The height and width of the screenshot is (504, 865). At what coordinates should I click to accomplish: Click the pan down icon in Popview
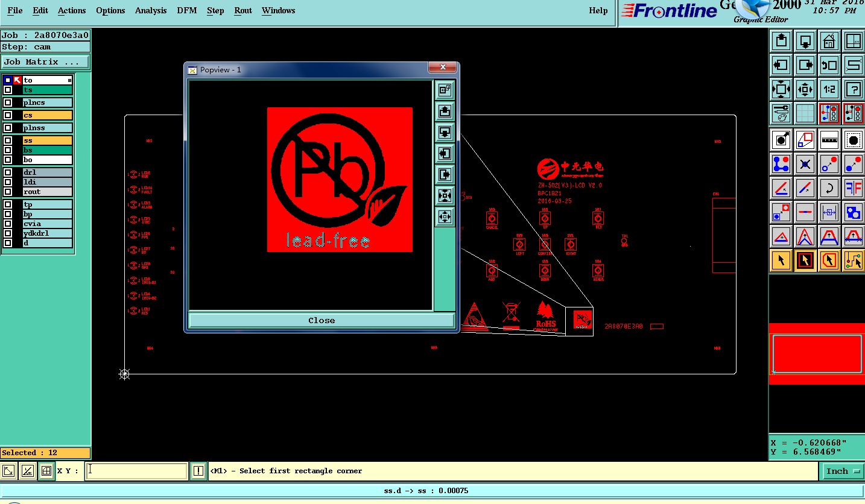(445, 132)
